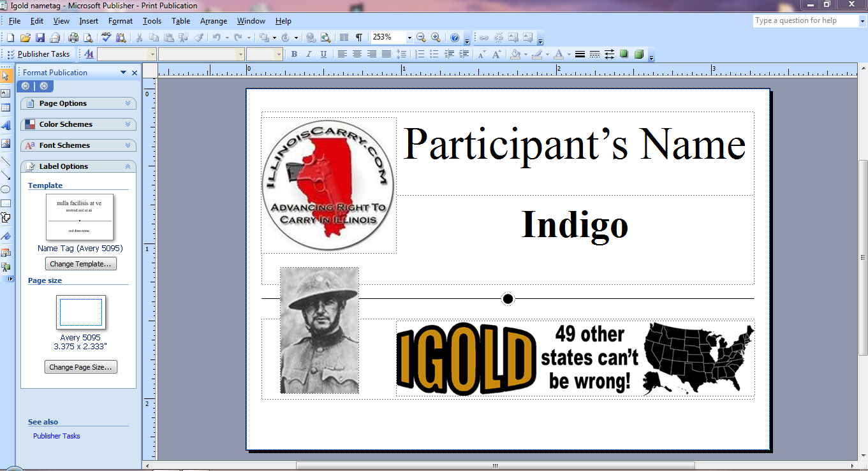This screenshot has width=868, height=471.
Task: Select the Insert WordArt tool
Action: [x=6, y=126]
